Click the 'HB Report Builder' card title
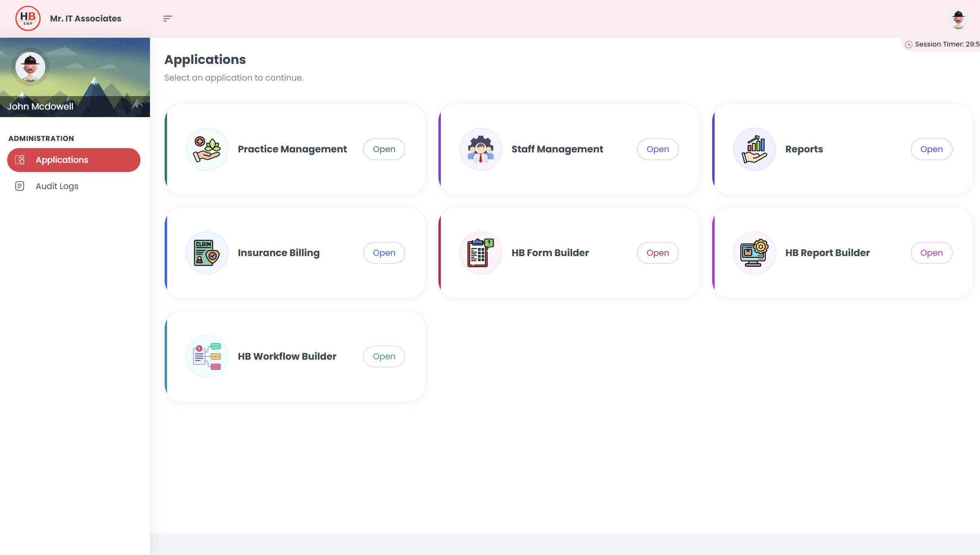Viewport: 980px width, 555px height. (828, 253)
